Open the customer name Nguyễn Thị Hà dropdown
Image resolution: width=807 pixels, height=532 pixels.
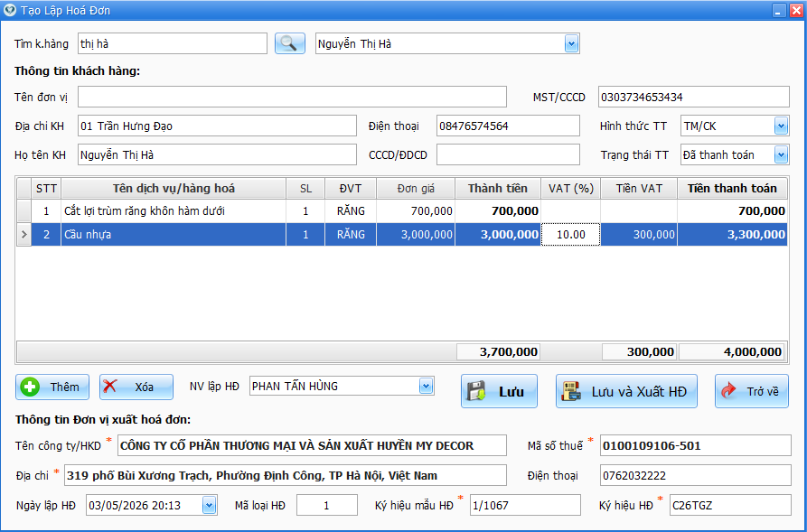pyautogui.click(x=571, y=43)
